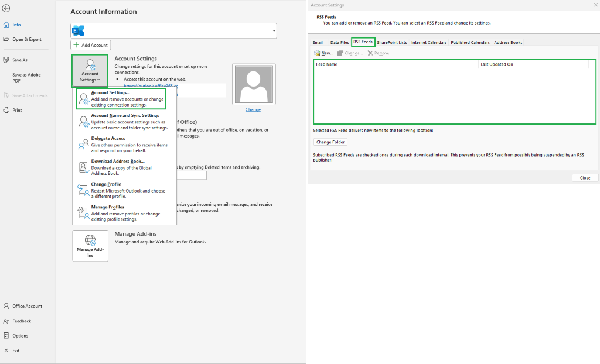Switch to the Address Books tab
600x364 pixels.
[x=508, y=43]
